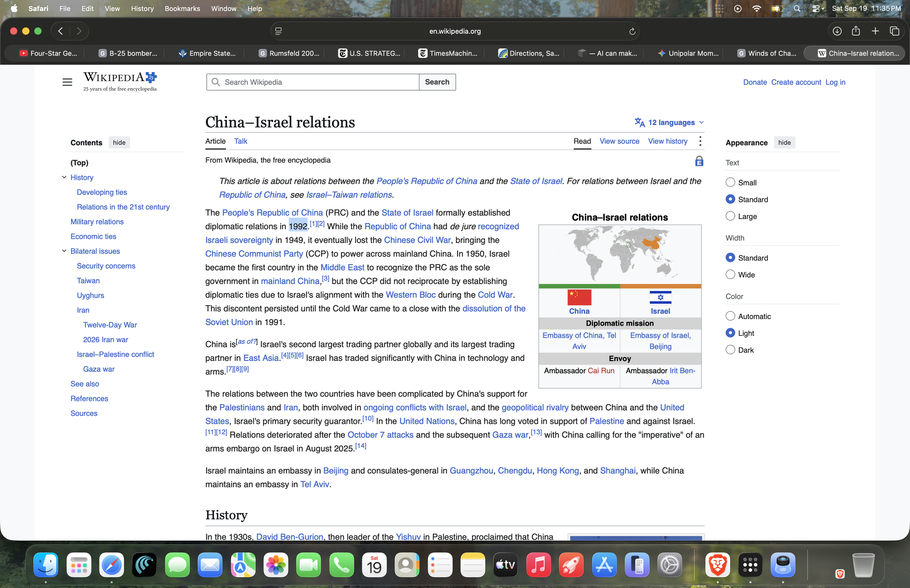
Task: Click the Search Wikipedia input field
Action: (312, 82)
